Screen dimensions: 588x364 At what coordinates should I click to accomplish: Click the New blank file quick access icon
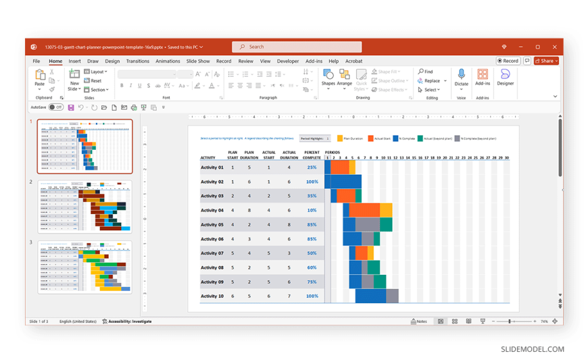coord(114,107)
